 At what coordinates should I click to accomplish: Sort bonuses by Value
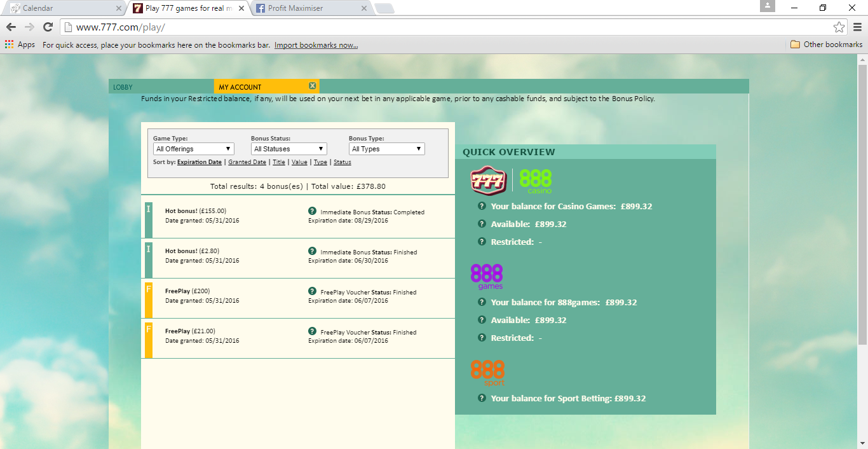point(299,162)
